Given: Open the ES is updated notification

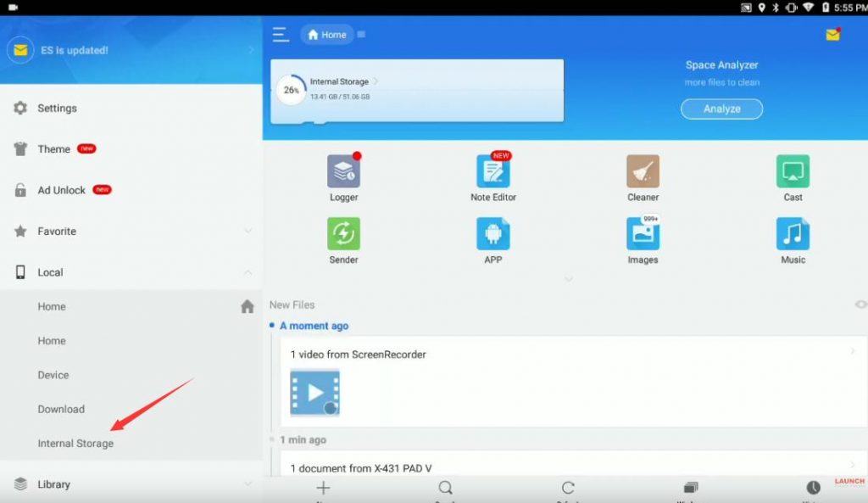Looking at the screenshot, I should (131, 50).
